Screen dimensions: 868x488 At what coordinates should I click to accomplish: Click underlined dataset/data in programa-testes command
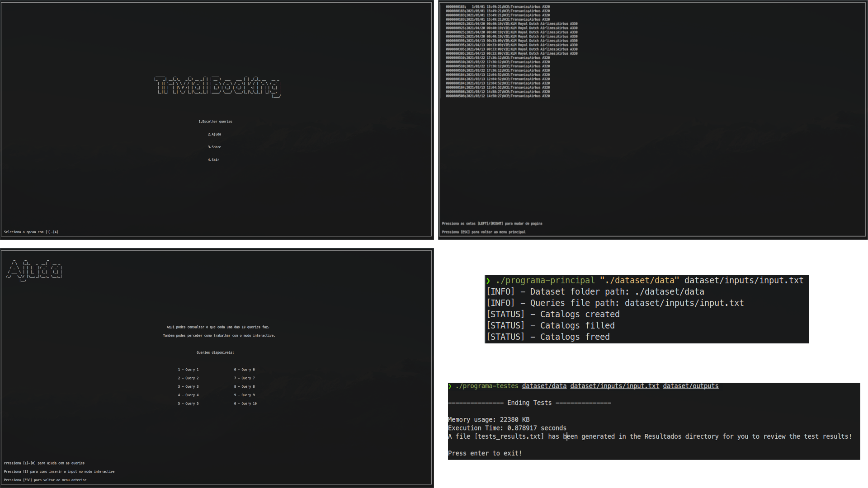[544, 386]
